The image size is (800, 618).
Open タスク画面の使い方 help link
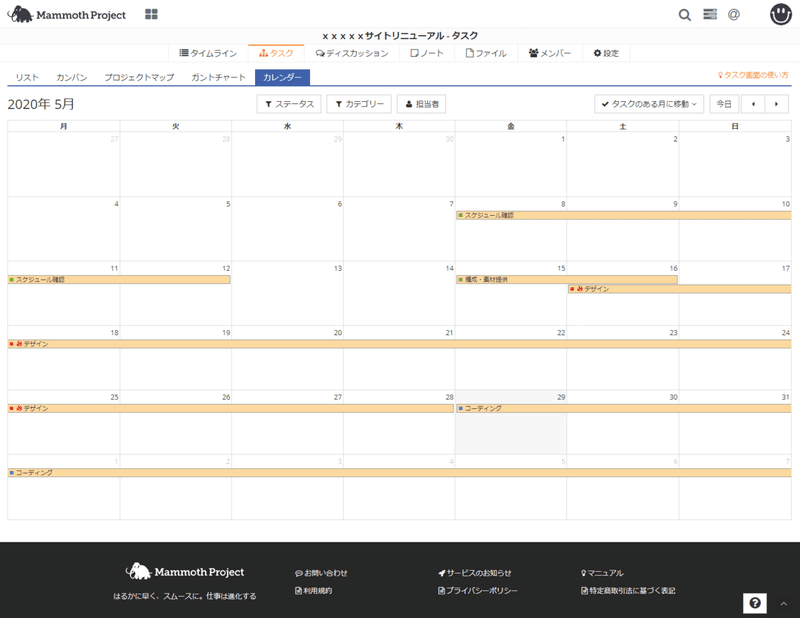[753, 75]
